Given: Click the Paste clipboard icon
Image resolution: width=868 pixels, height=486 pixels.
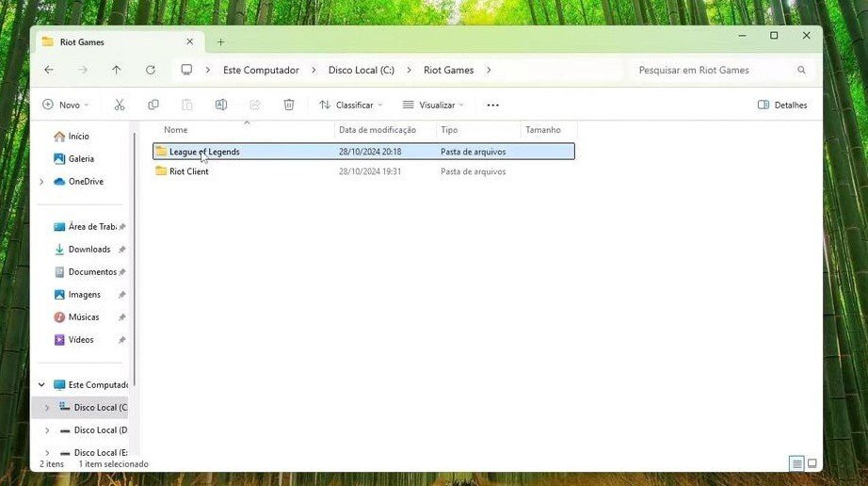Looking at the screenshot, I should click(187, 105).
